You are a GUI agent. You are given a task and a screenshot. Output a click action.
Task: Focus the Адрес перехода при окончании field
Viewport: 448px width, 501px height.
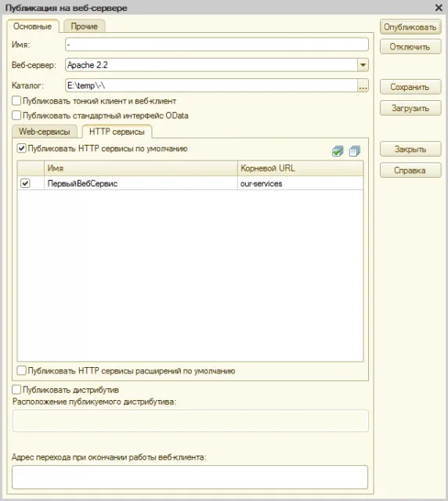tap(190, 477)
